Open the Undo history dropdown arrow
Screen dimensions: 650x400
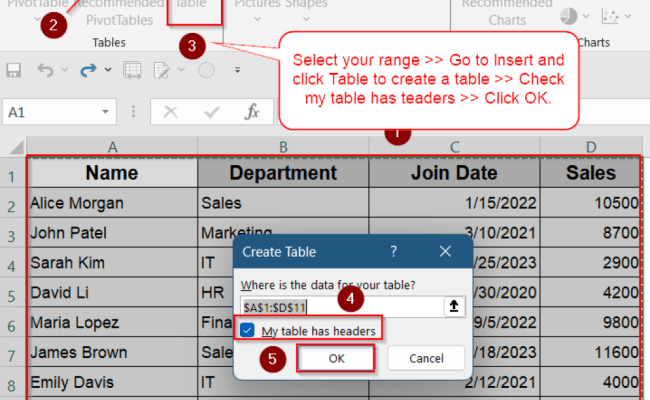pos(64,70)
